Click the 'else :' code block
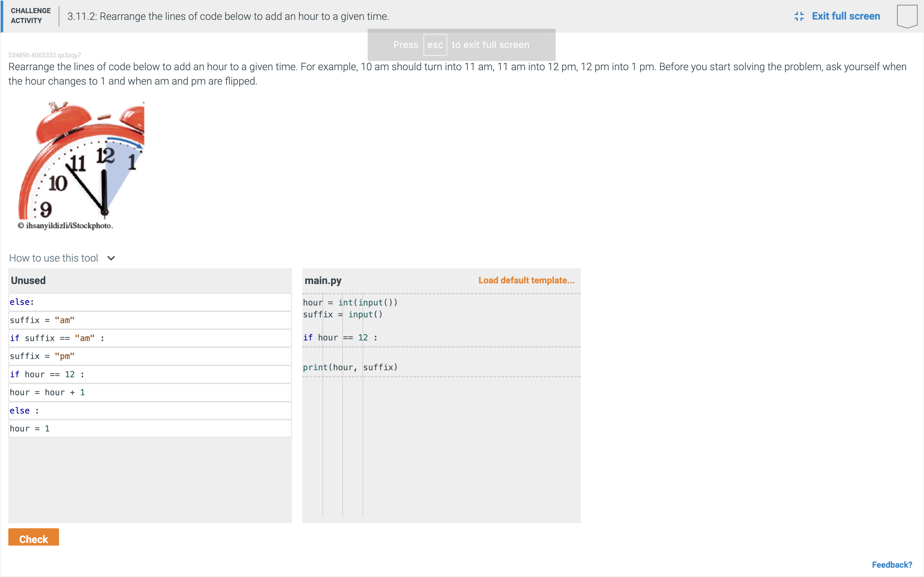Image resolution: width=924 pixels, height=577 pixels. [x=150, y=410]
